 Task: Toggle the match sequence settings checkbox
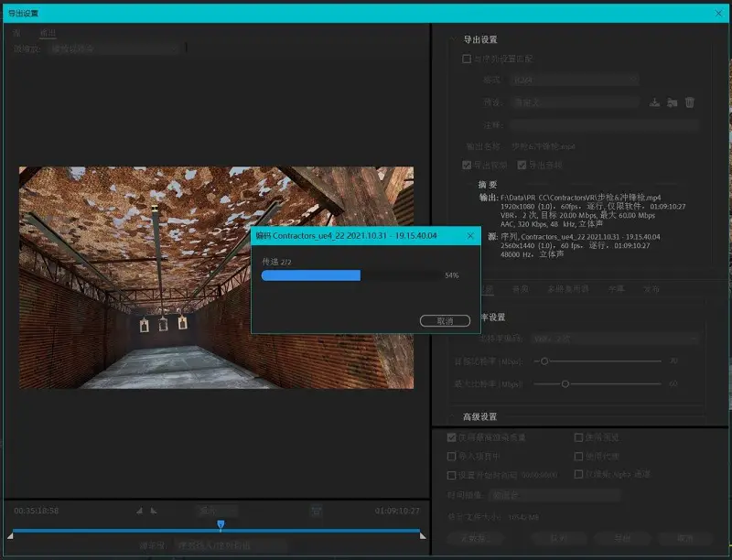tap(467, 59)
